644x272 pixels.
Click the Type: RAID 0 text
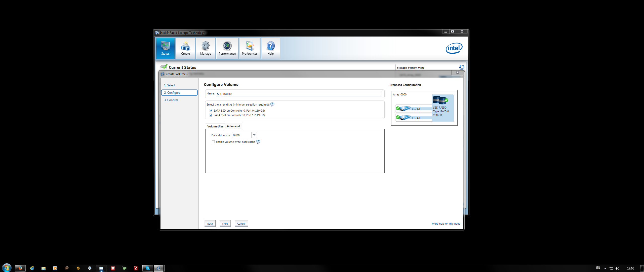441,111
